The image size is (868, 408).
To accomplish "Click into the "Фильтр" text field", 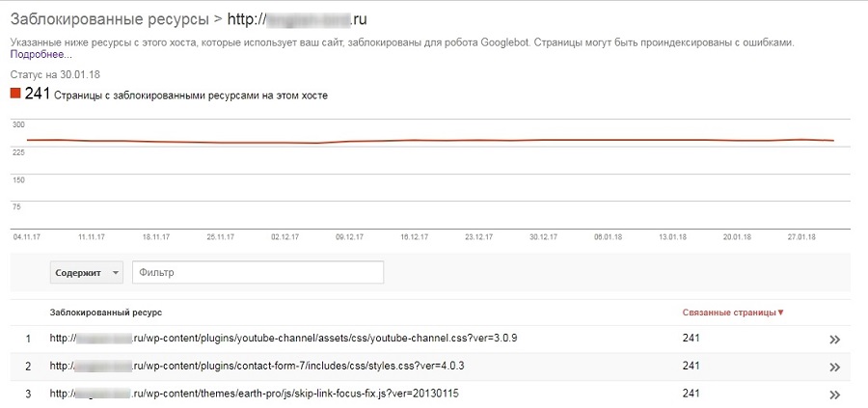I will coord(258,273).
